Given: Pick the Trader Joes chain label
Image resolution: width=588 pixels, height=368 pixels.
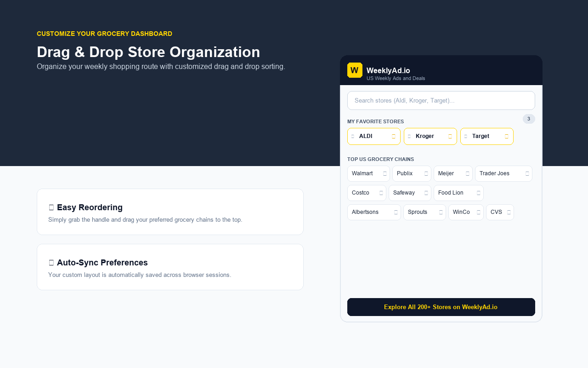Looking at the screenshot, I should pos(494,173).
